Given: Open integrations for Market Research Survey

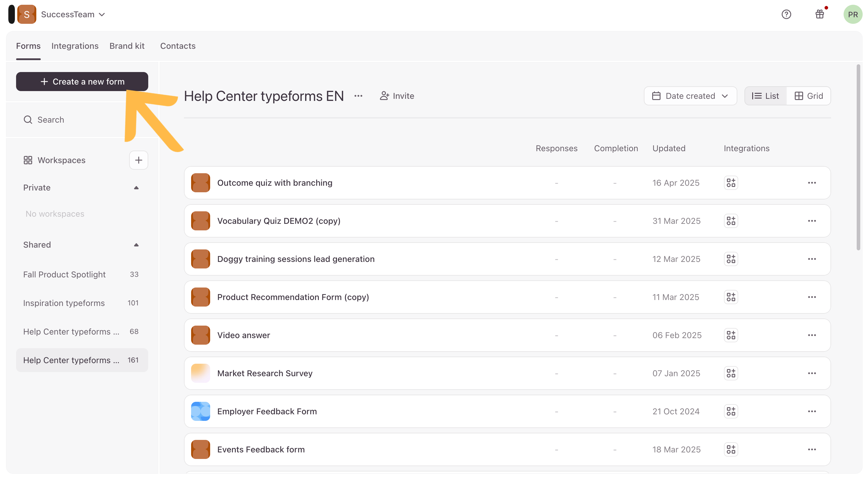Looking at the screenshot, I should tap(731, 373).
